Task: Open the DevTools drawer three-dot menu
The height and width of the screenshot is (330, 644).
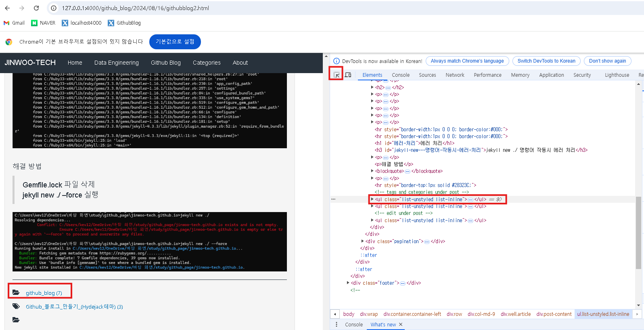Action: 337,324
